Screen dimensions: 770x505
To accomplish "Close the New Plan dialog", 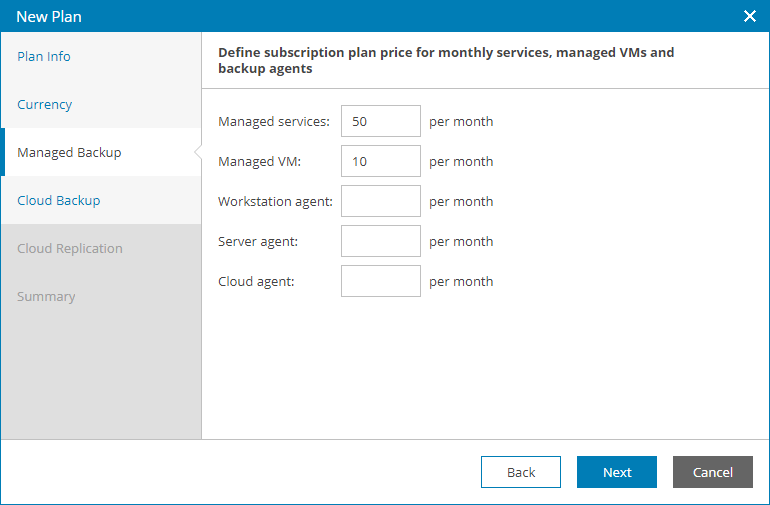I will point(750,16).
